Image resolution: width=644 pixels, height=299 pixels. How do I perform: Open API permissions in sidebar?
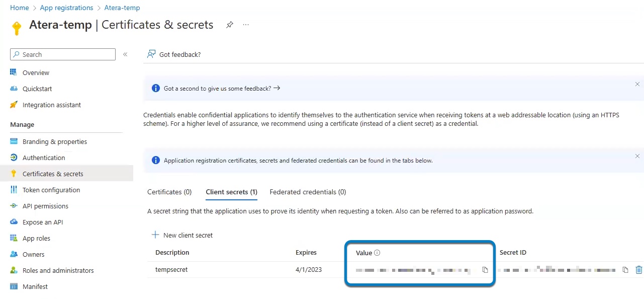(45, 206)
